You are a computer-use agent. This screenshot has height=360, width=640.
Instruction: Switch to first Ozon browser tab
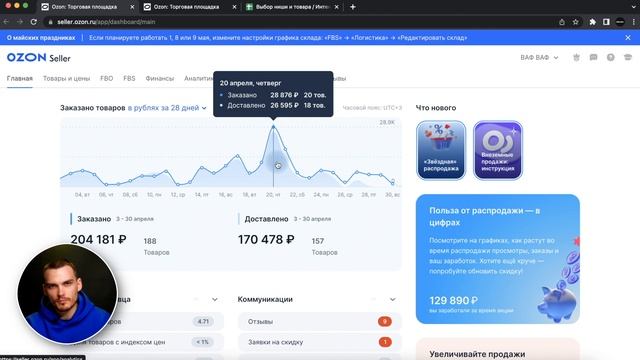click(84, 7)
